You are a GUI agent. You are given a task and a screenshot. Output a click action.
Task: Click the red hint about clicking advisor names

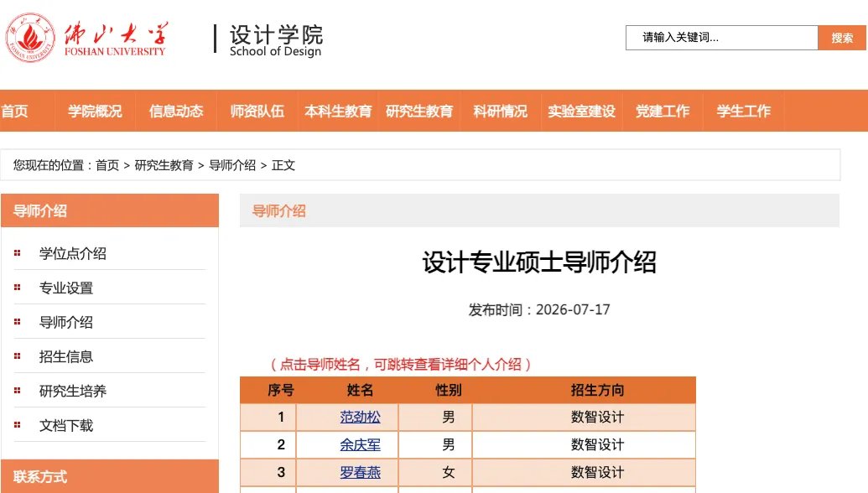[x=400, y=365]
